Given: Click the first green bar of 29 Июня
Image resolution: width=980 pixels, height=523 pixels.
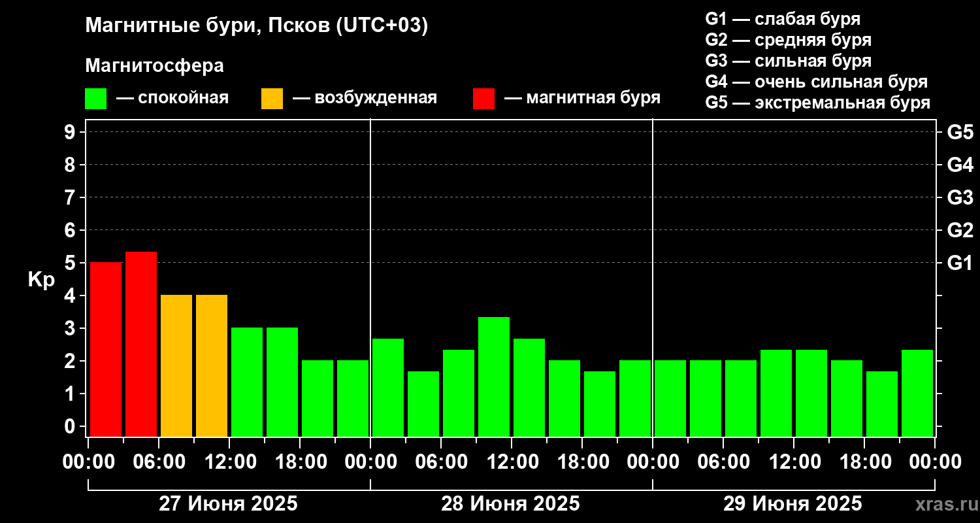Looking at the screenshot, I should 670,398.
